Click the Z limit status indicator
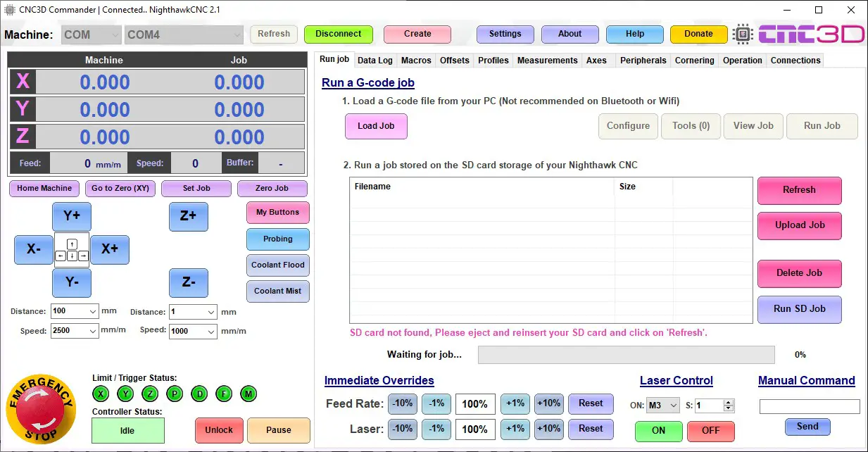The height and width of the screenshot is (452, 868). 150,394
